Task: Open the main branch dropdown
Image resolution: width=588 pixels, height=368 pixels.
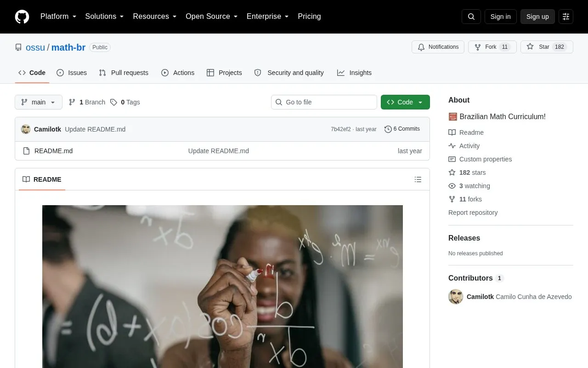Action: [x=39, y=102]
